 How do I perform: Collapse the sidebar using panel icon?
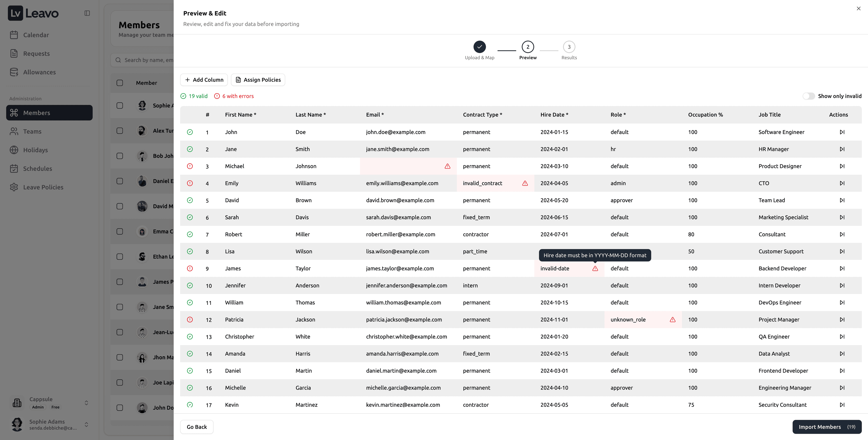87,13
